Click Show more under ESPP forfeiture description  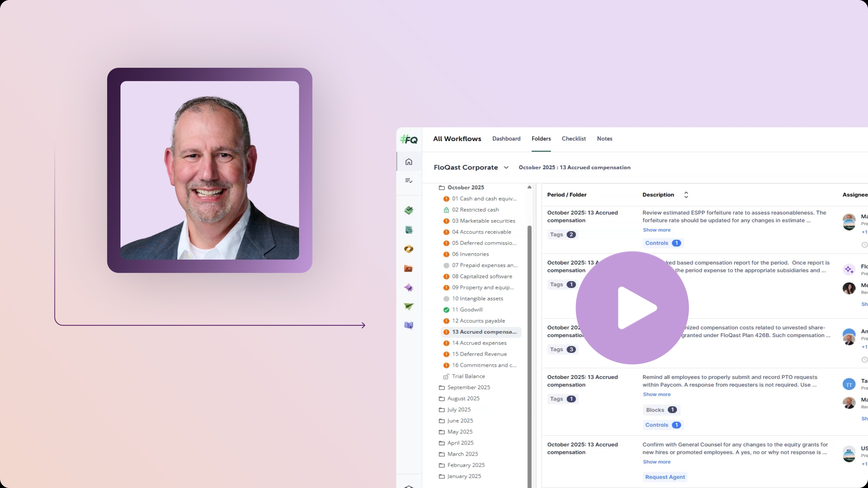[656, 230]
